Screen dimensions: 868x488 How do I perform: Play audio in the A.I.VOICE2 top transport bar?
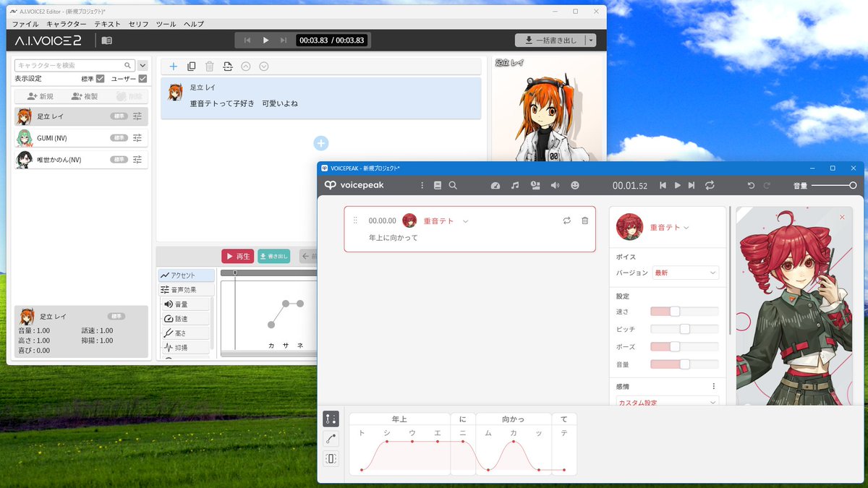pos(265,40)
